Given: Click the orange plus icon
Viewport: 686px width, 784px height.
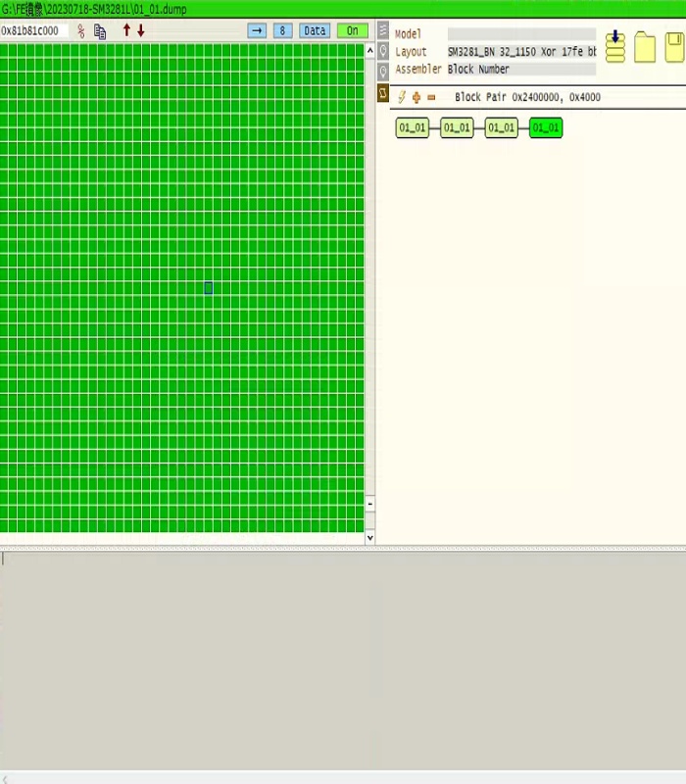Looking at the screenshot, I should point(416,97).
